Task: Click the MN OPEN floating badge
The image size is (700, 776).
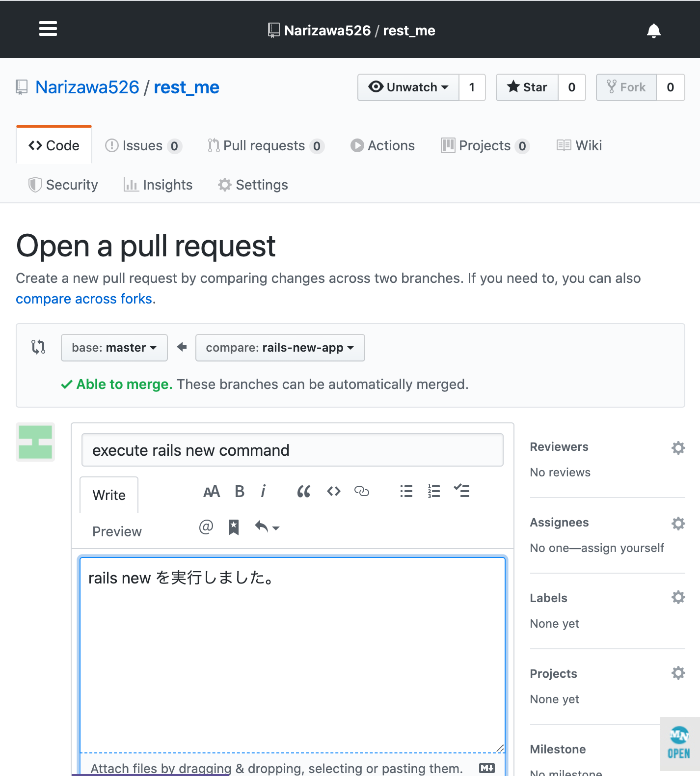Action: pos(679,744)
